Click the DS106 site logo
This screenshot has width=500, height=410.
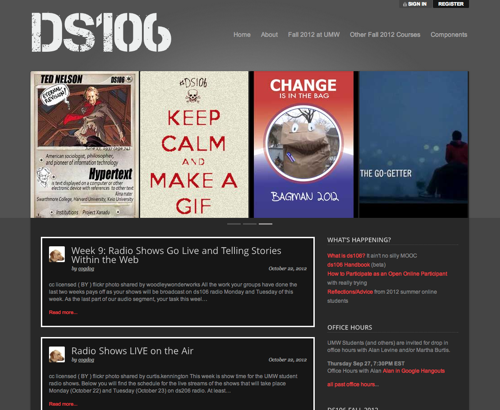[x=101, y=32]
